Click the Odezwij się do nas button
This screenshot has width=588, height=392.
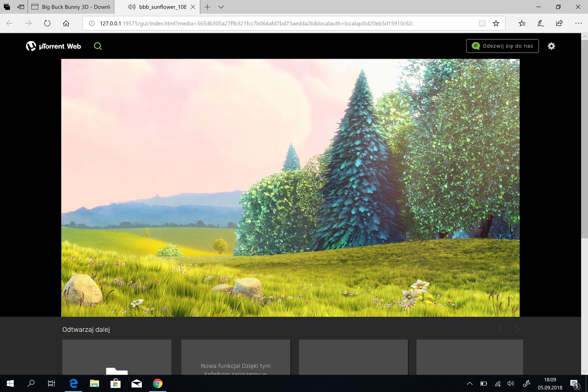click(x=502, y=46)
